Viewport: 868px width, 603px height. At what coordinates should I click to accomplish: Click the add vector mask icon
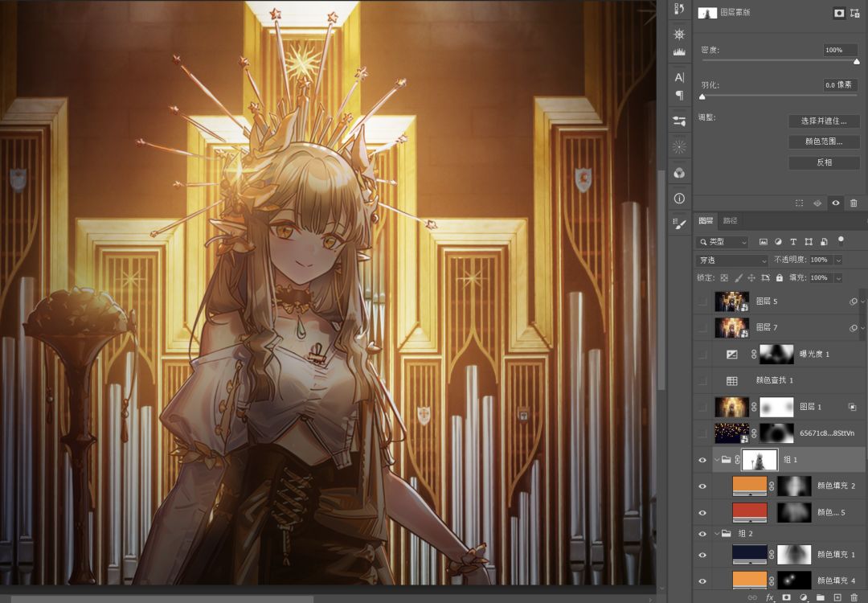tap(854, 13)
